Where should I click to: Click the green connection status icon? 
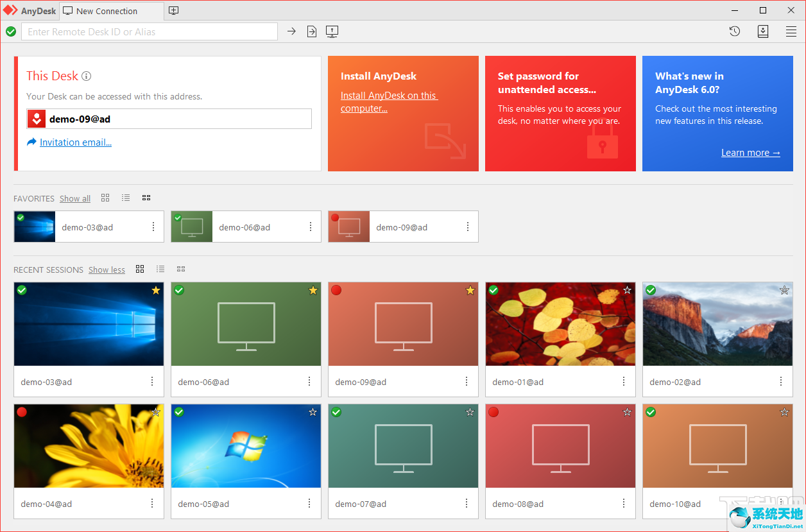tap(11, 31)
